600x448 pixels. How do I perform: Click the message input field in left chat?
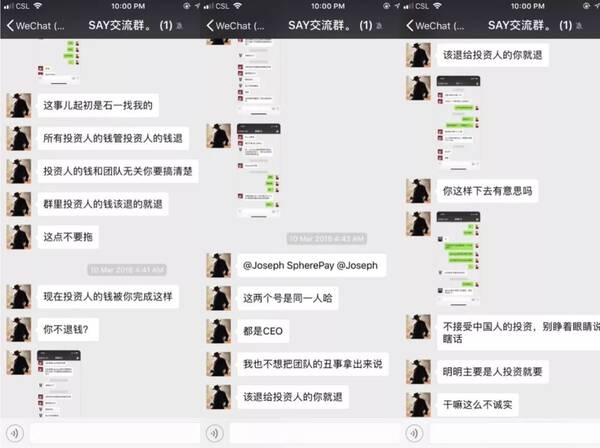pos(115,433)
